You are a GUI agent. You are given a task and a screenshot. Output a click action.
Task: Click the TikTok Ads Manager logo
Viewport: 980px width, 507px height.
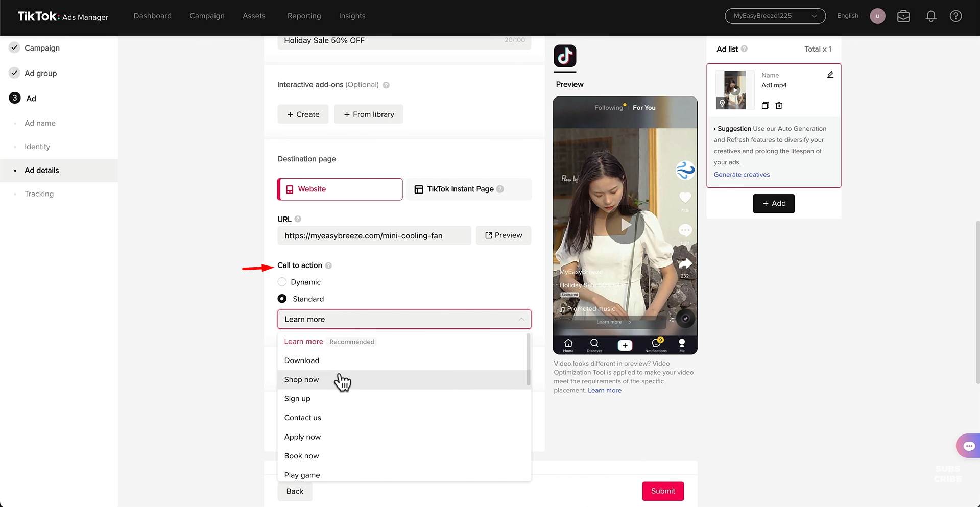(61, 16)
